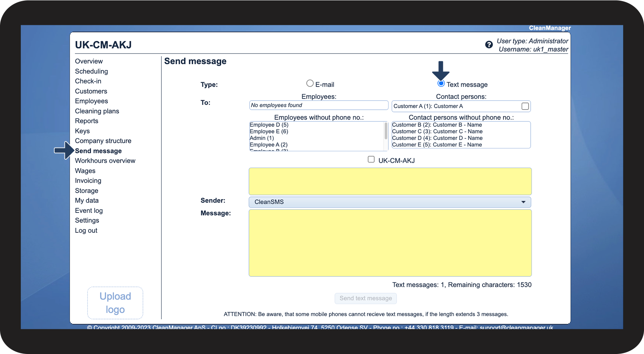Select Customer C (3) in contact list

437,132
